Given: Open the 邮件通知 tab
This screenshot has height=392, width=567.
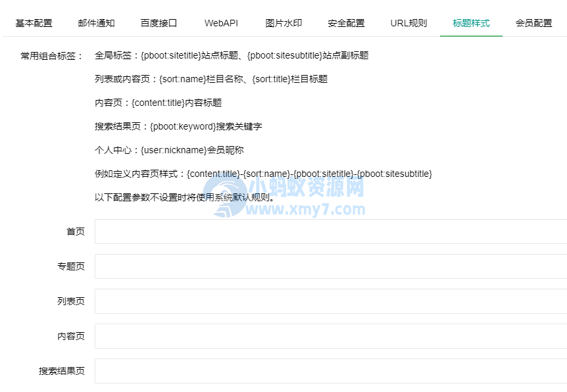Looking at the screenshot, I should point(97,23).
